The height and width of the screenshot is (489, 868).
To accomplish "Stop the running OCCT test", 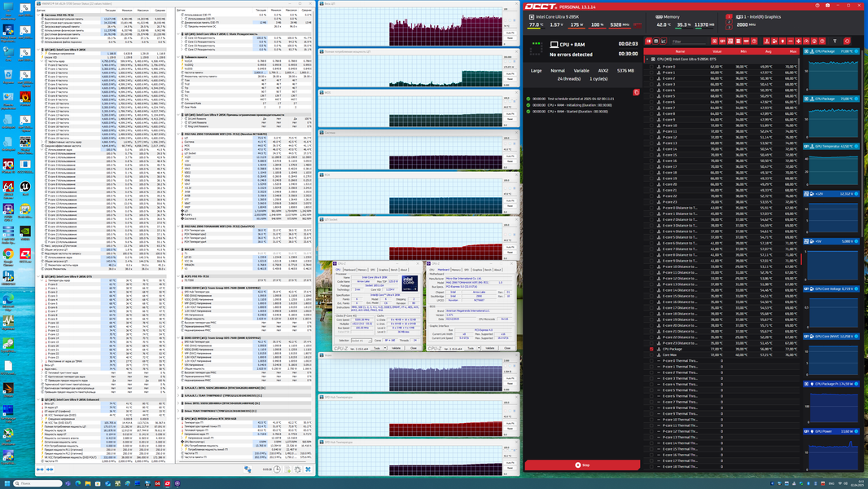I will pyautogui.click(x=582, y=465).
